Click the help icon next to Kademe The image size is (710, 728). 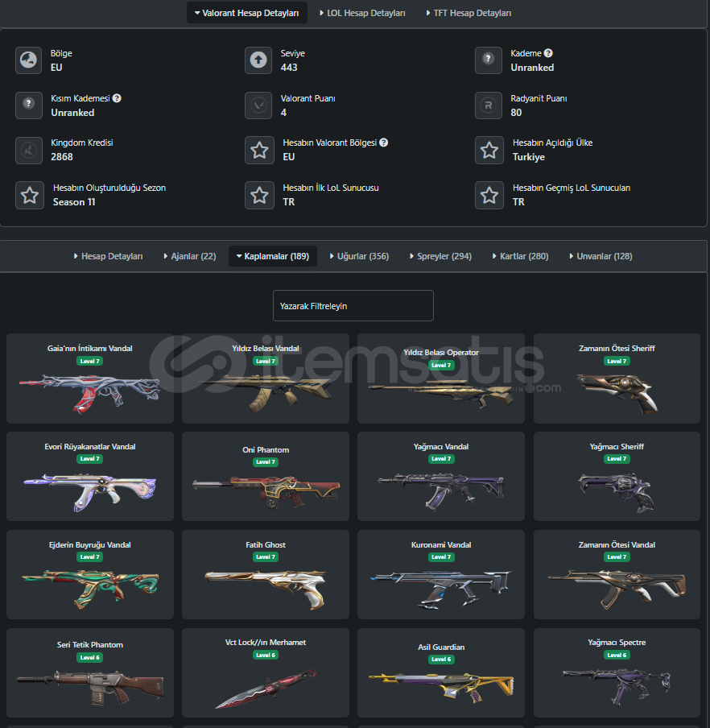548,53
